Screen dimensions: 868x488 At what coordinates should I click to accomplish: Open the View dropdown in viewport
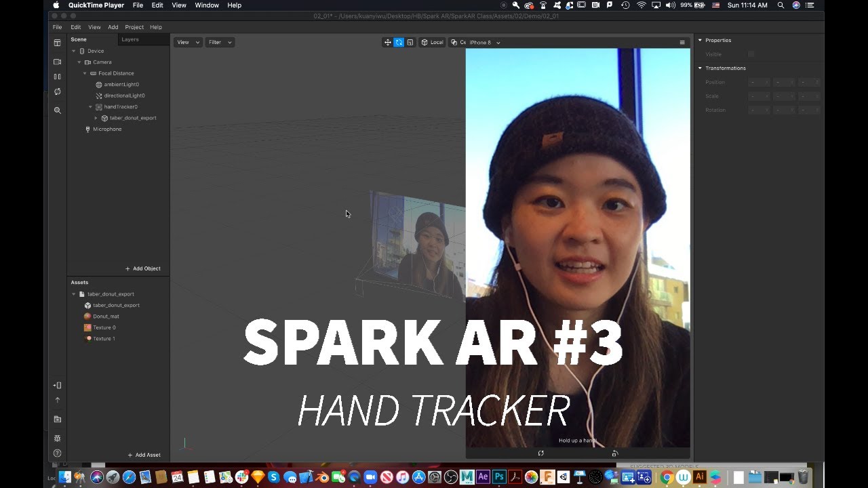point(188,42)
